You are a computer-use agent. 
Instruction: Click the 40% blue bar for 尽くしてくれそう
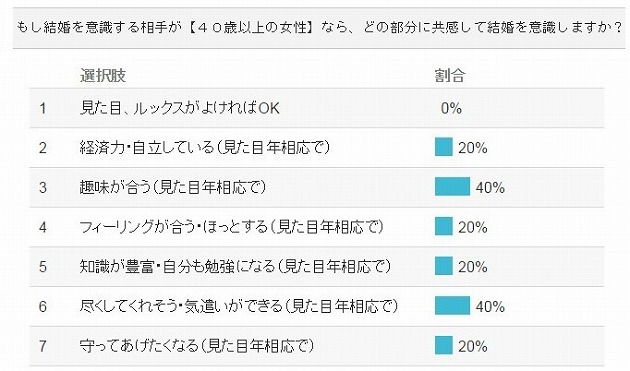(x=452, y=305)
